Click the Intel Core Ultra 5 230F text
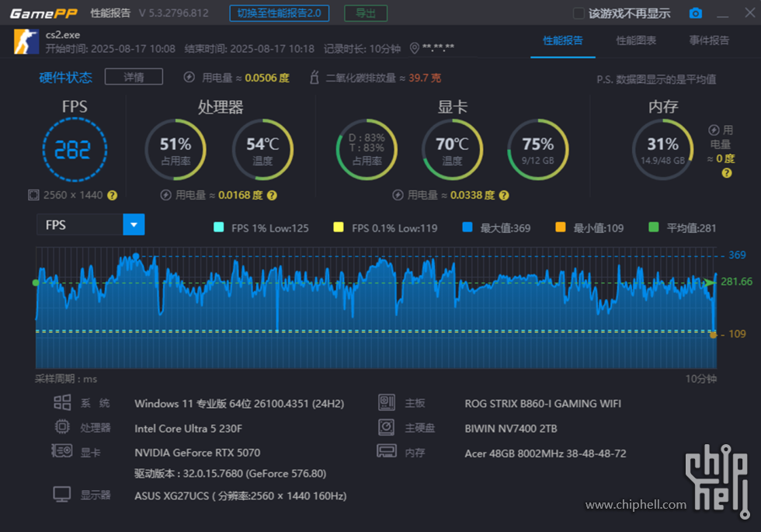Image resolution: width=761 pixels, height=532 pixels. 188,429
